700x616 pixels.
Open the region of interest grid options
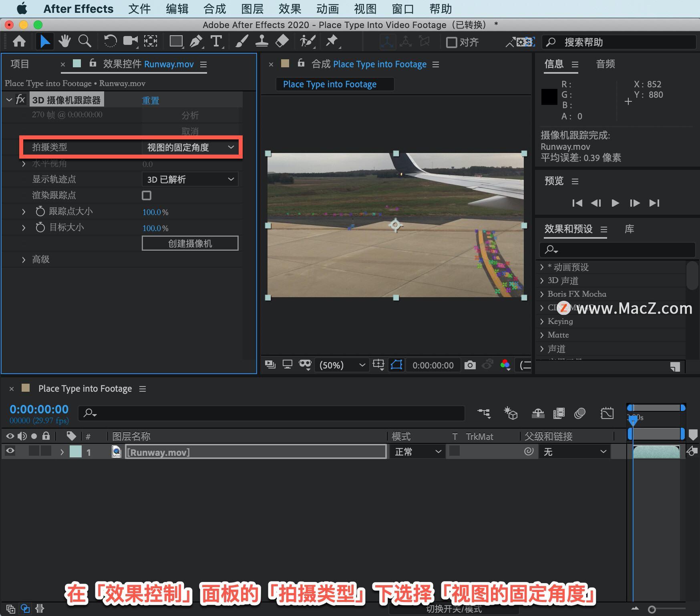[x=378, y=365]
